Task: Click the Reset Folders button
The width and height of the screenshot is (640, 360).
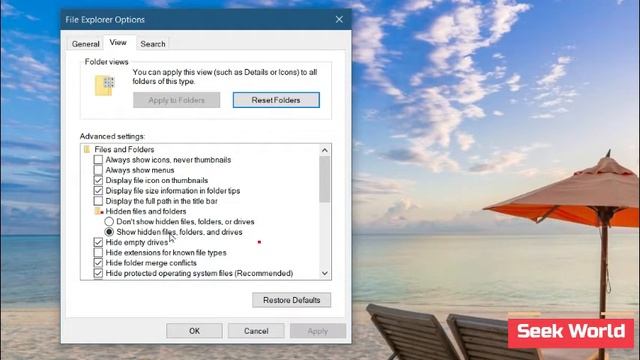Action: (x=276, y=100)
